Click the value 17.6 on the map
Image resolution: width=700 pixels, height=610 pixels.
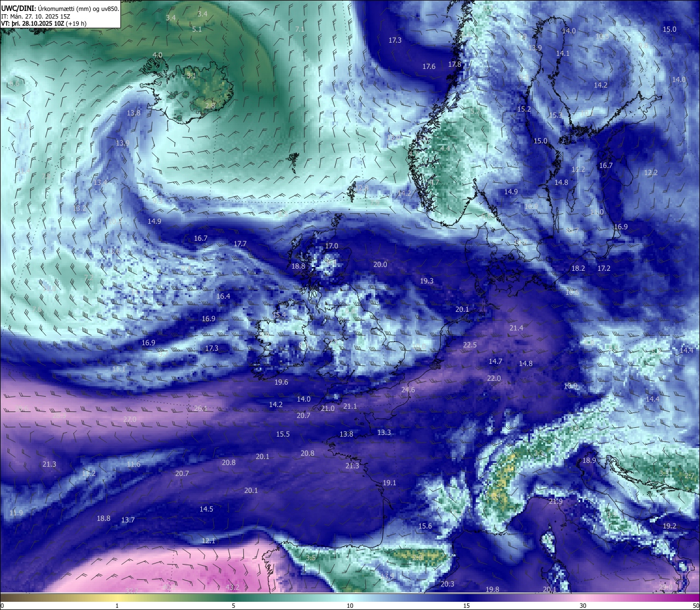(429, 66)
